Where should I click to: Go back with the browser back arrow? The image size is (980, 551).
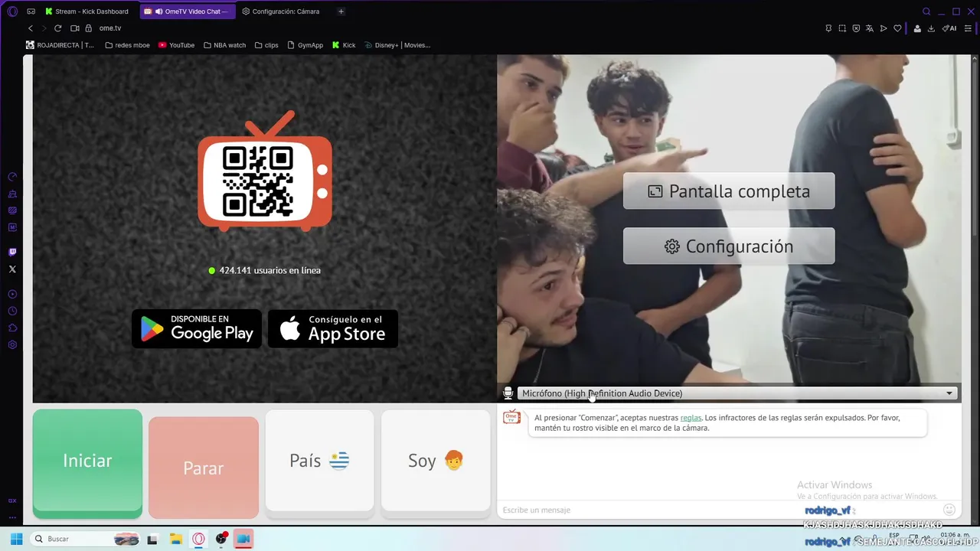tap(31, 28)
